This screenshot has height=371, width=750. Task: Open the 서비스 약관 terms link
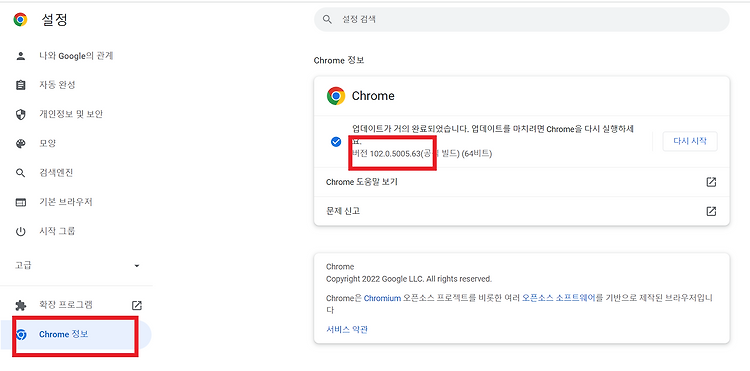click(x=347, y=329)
